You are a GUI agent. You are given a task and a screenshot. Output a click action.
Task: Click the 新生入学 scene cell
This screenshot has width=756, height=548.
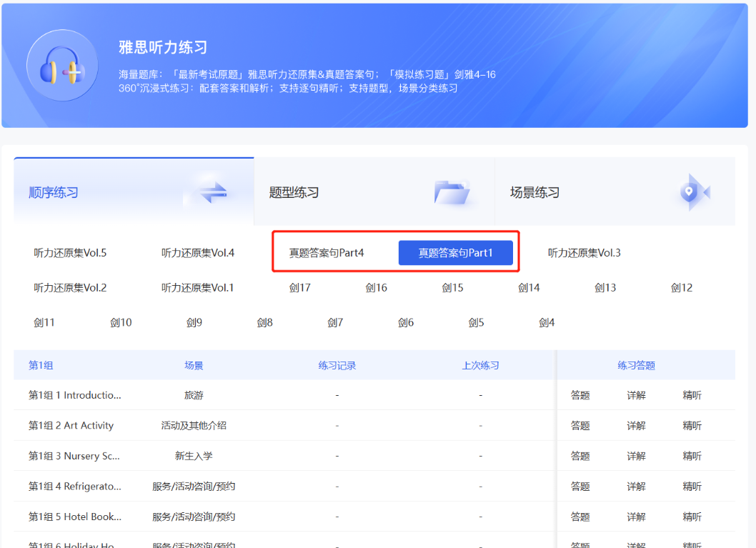click(194, 456)
